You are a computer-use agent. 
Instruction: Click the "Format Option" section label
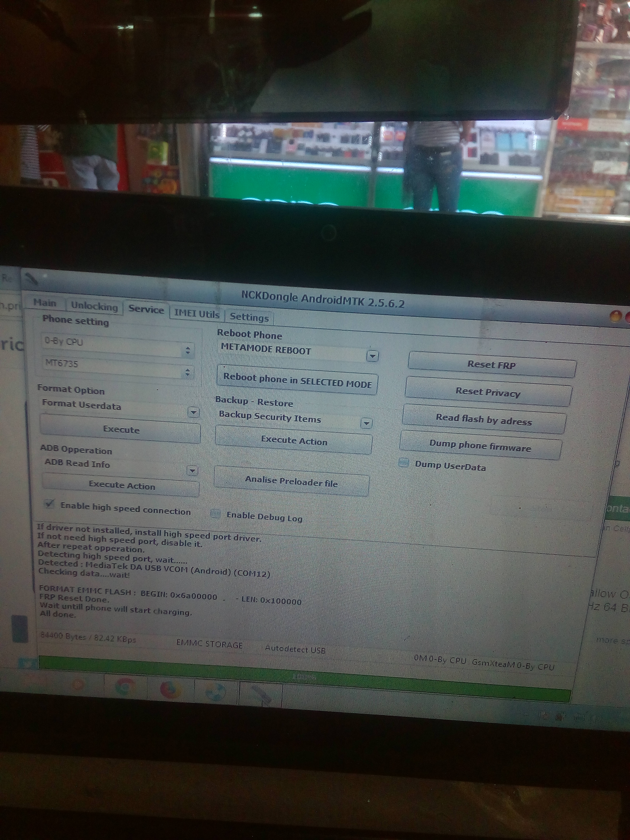(x=71, y=390)
